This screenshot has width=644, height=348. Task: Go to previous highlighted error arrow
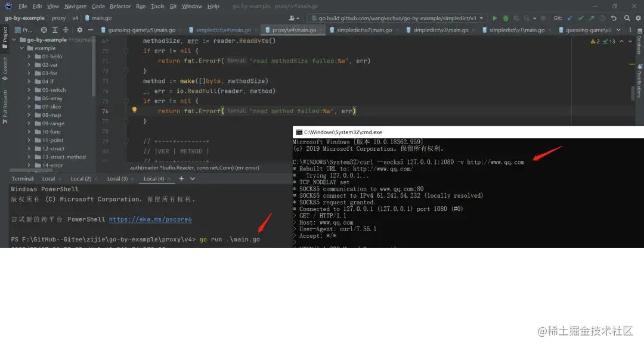point(621,41)
